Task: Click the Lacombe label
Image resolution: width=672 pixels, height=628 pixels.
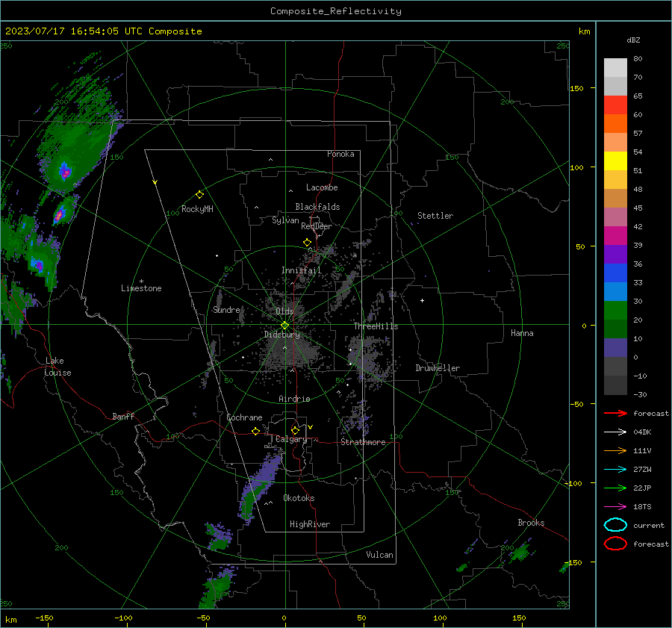Action: click(322, 187)
